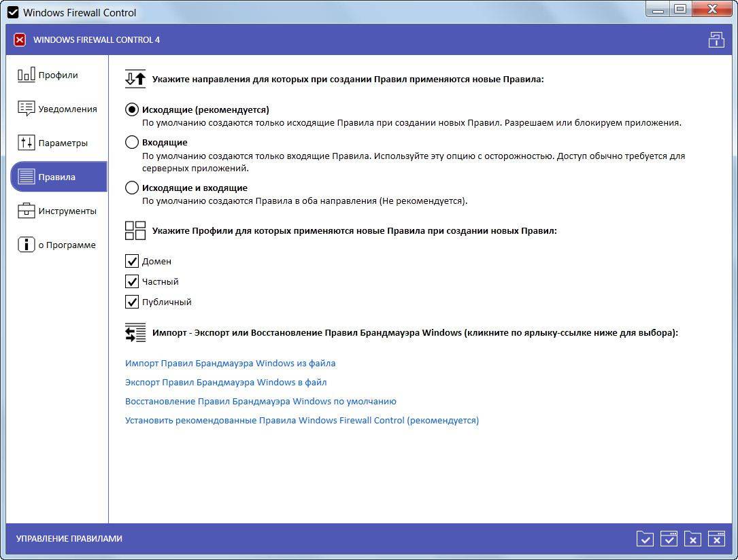
Task: Click the WINDOWS FIREWALL CONTROL 4 header text
Action: [97, 40]
